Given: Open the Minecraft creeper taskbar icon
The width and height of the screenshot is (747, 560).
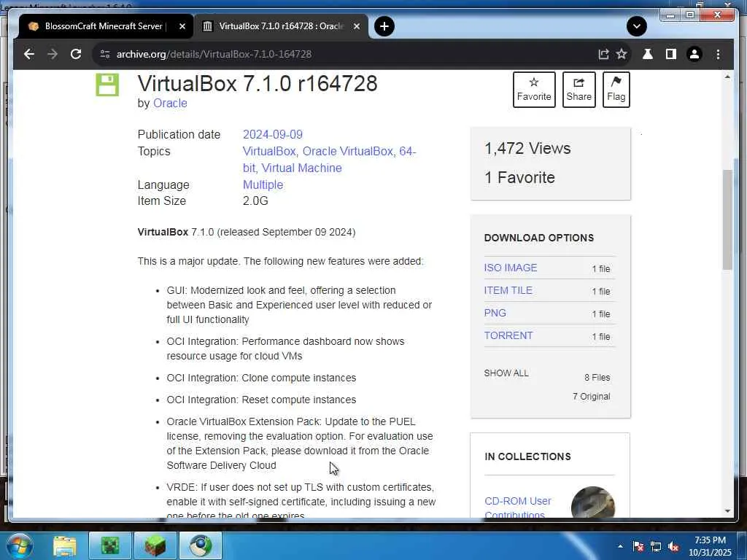Looking at the screenshot, I should point(110,545).
